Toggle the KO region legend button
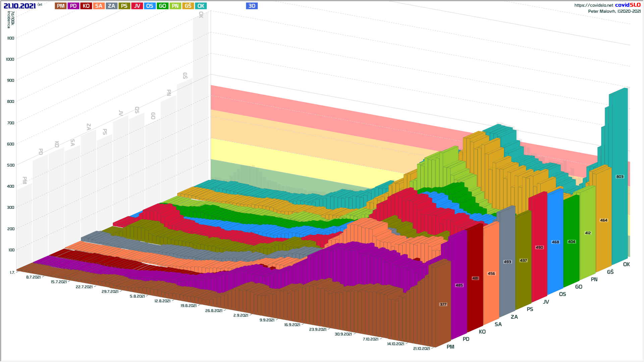Image resolution: width=644 pixels, height=362 pixels. 86,6
